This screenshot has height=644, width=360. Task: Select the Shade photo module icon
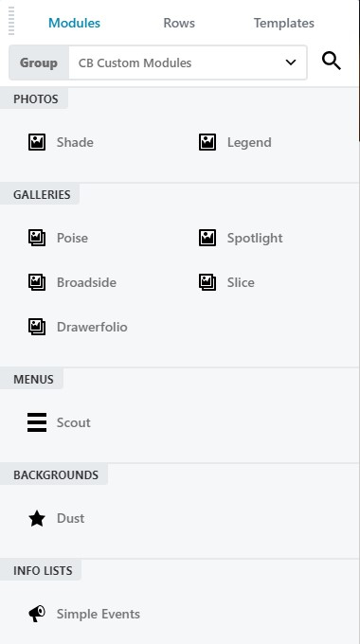[x=37, y=142]
